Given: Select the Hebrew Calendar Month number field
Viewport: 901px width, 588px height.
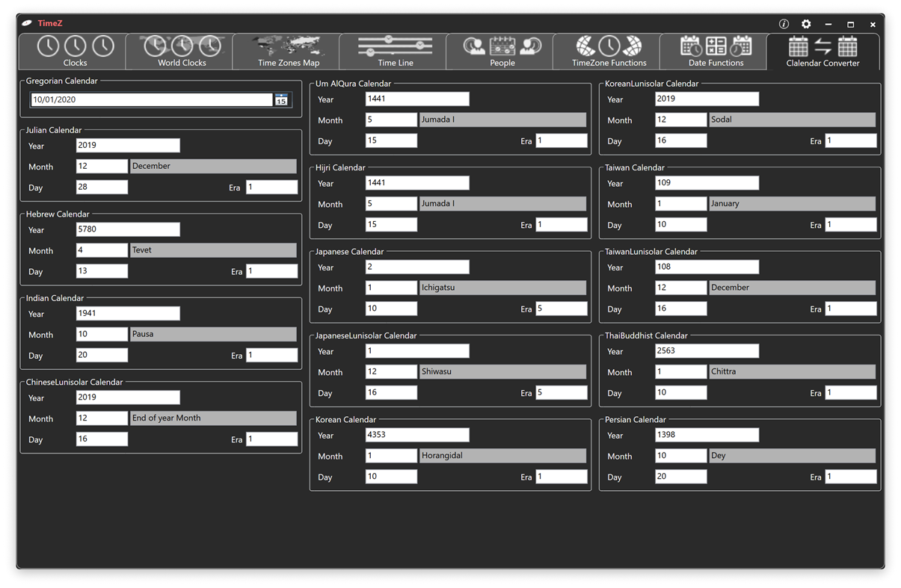Looking at the screenshot, I should (102, 250).
